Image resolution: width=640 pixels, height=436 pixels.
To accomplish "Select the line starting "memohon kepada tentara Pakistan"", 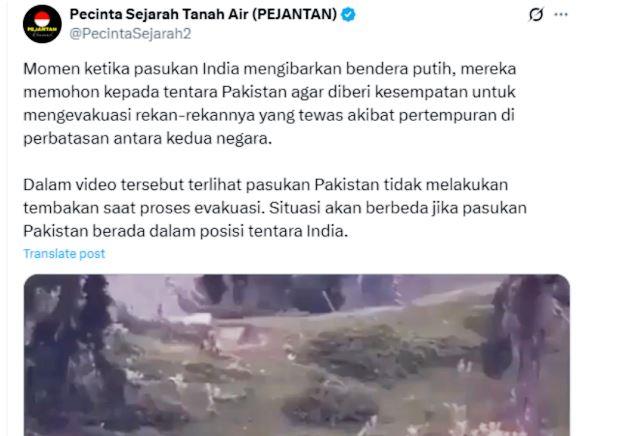I will (x=269, y=92).
